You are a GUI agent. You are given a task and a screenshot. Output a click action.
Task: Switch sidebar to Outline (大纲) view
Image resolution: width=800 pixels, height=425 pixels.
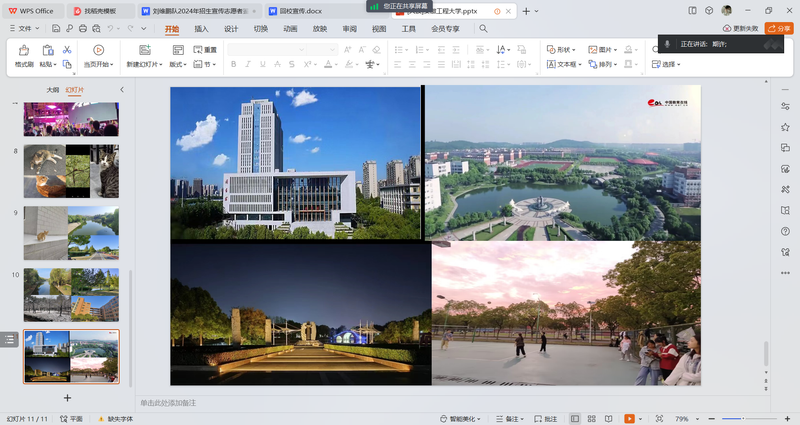pos(52,90)
